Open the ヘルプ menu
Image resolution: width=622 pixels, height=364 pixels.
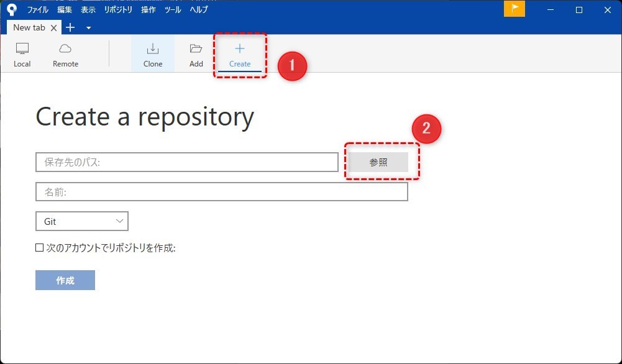click(199, 9)
